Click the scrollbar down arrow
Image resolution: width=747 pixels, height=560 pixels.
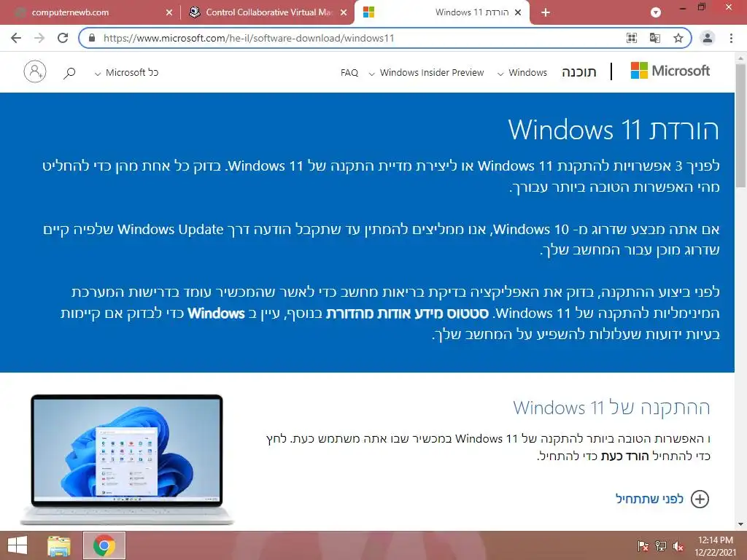740,524
